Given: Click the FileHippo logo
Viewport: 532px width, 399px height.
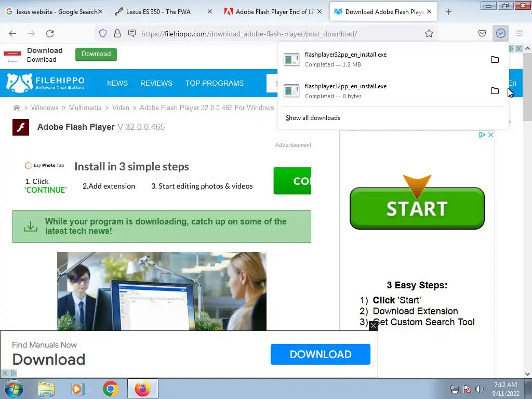Looking at the screenshot, I should tap(46, 83).
